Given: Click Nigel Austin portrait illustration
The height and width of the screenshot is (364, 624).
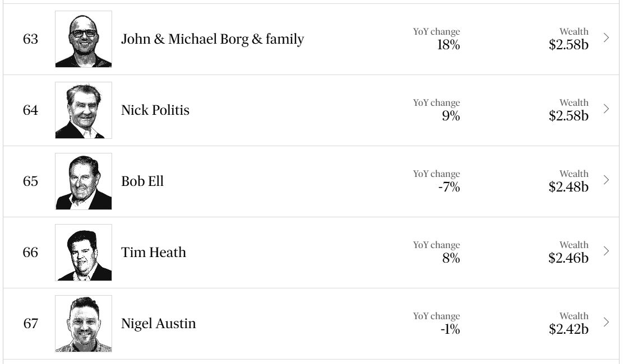Looking at the screenshot, I should [x=84, y=324].
